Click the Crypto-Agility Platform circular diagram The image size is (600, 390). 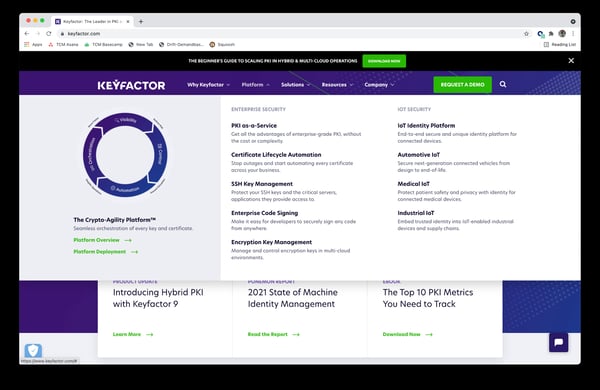pyautogui.click(x=125, y=155)
